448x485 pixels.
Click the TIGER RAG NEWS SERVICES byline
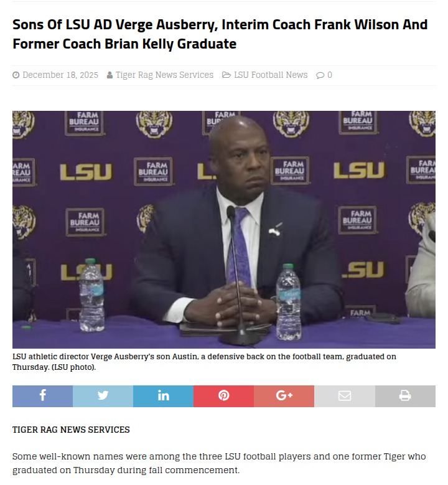(71, 430)
